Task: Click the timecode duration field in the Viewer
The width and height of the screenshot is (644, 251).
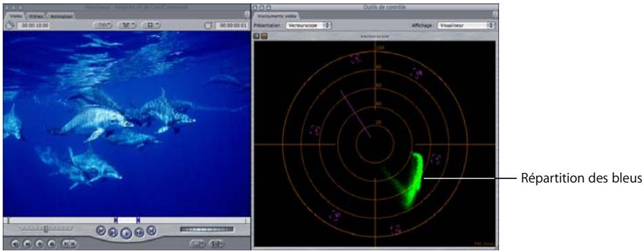Action: pyautogui.click(x=33, y=26)
